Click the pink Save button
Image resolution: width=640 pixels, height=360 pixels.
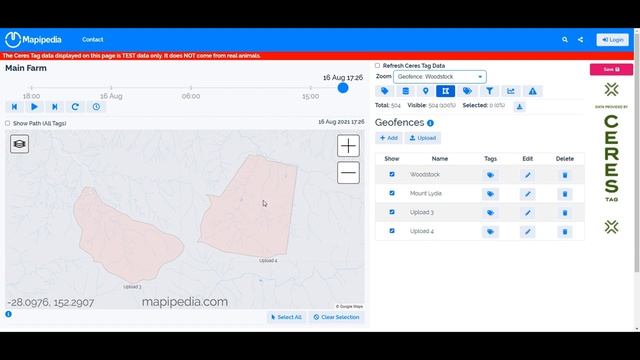click(x=611, y=69)
